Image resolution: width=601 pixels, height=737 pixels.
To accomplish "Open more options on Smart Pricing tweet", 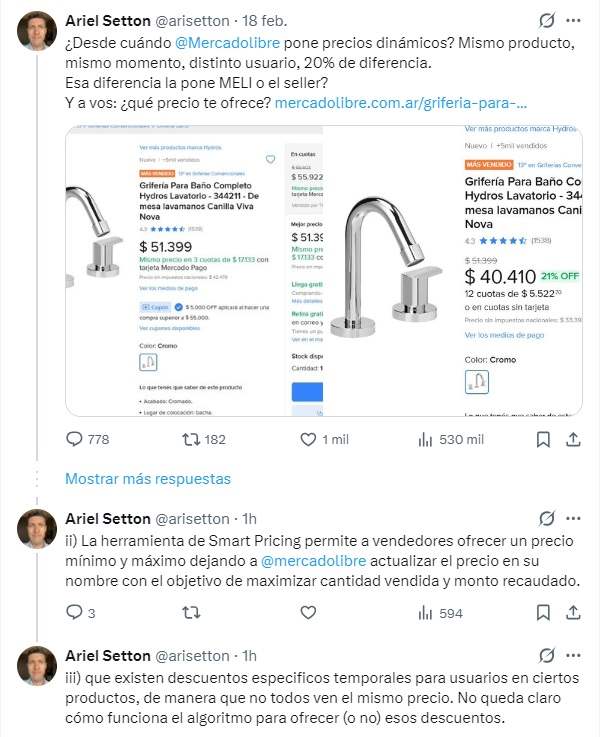I will tap(575, 518).
